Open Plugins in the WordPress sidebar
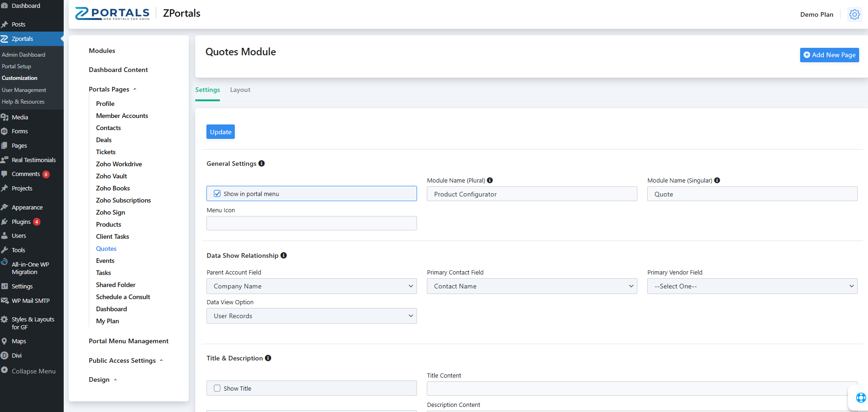868x412 pixels. pyautogui.click(x=21, y=222)
